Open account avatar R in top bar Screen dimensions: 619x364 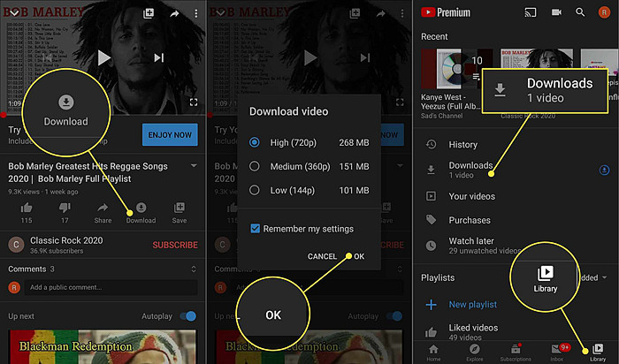point(604,12)
